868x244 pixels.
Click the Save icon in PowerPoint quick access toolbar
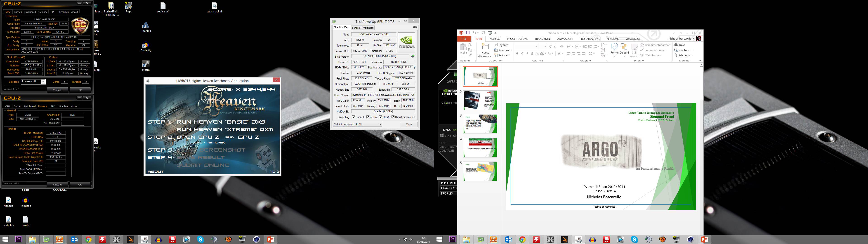[468, 33]
